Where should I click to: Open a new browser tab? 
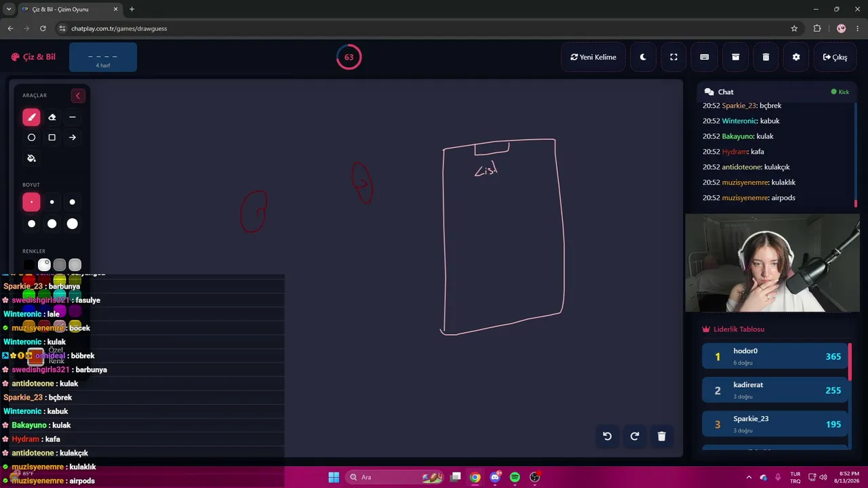(132, 9)
